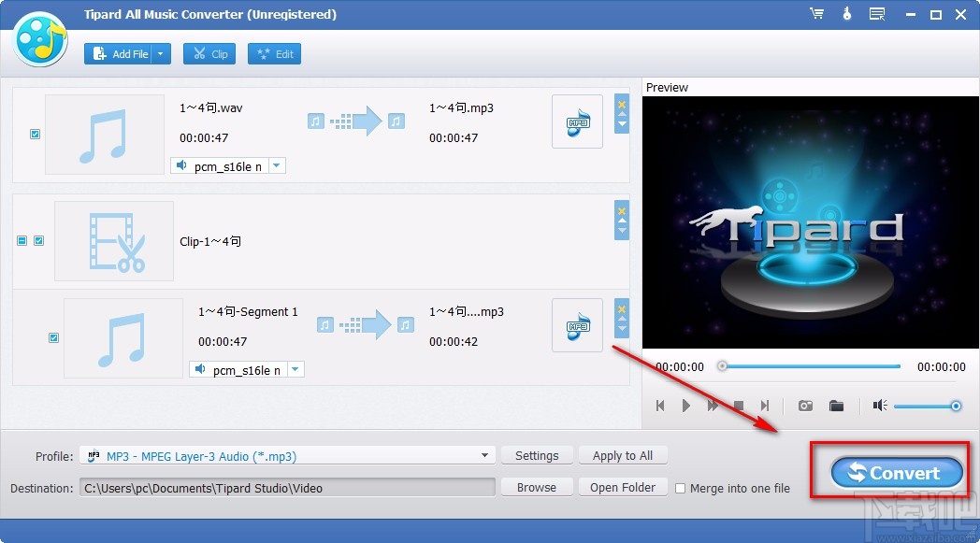Viewport: 980px width, 543px height.
Task: Play the preview
Action: coord(686,406)
